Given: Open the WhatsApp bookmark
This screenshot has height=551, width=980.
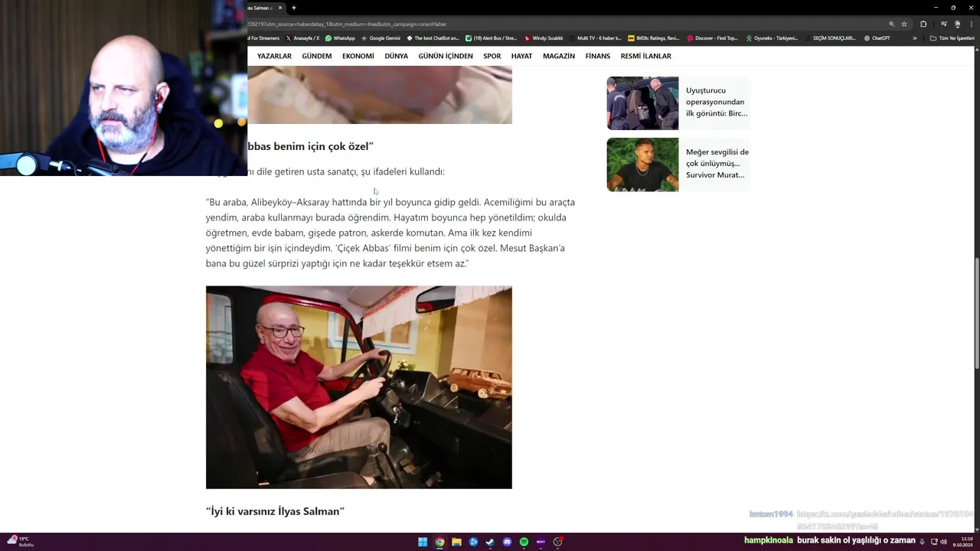Looking at the screenshot, I should pos(340,38).
